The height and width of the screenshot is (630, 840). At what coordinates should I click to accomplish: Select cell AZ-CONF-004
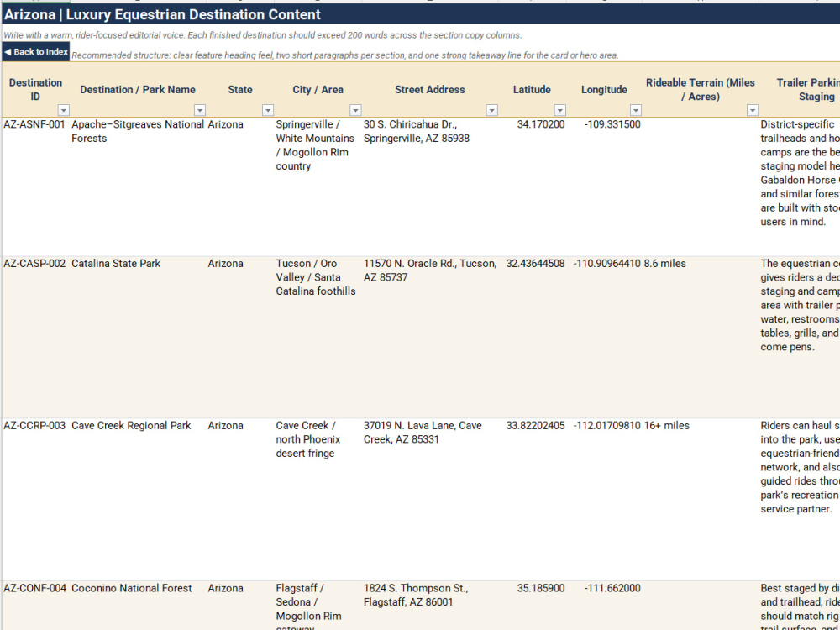[36, 606]
